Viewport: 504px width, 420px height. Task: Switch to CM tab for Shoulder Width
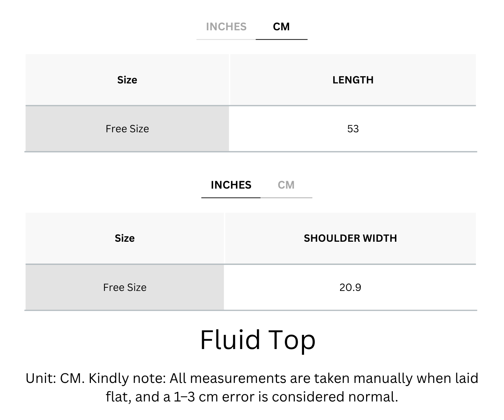click(x=286, y=185)
